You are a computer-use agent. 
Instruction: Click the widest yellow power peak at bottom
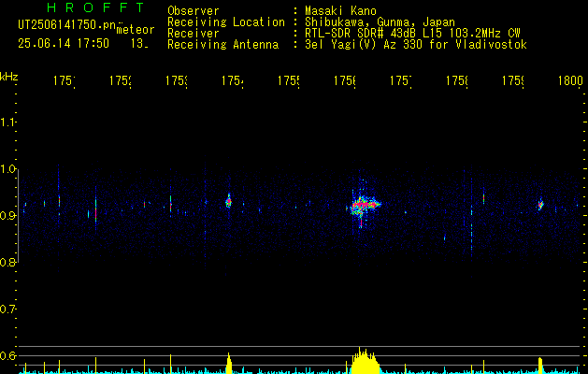click(x=365, y=361)
